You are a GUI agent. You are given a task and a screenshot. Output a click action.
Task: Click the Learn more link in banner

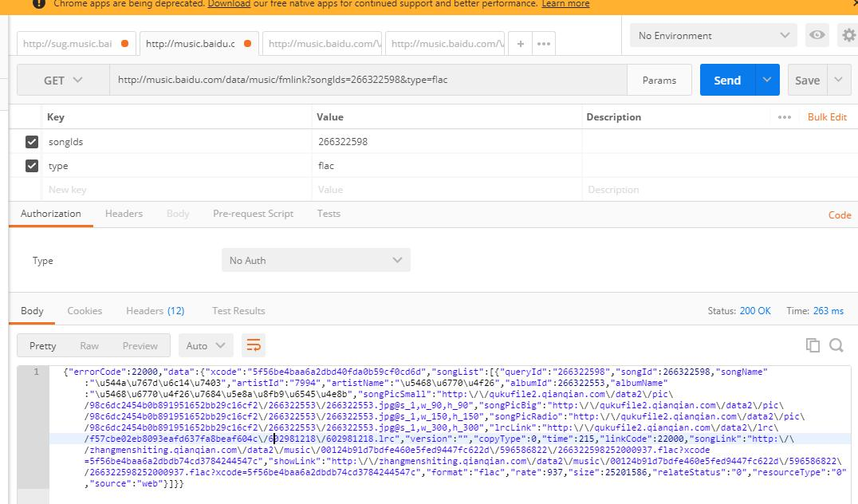click(565, 4)
